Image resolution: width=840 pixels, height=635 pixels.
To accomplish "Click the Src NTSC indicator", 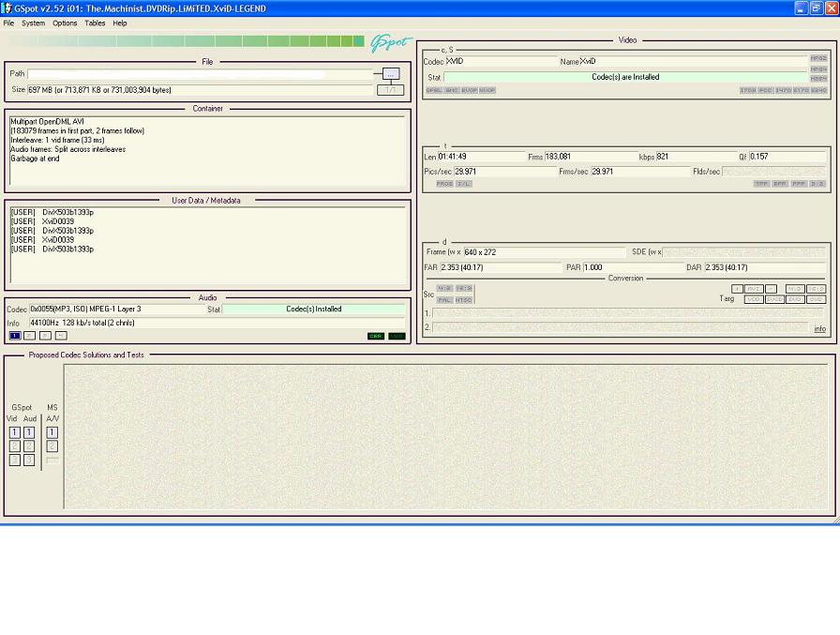I will coord(464,300).
